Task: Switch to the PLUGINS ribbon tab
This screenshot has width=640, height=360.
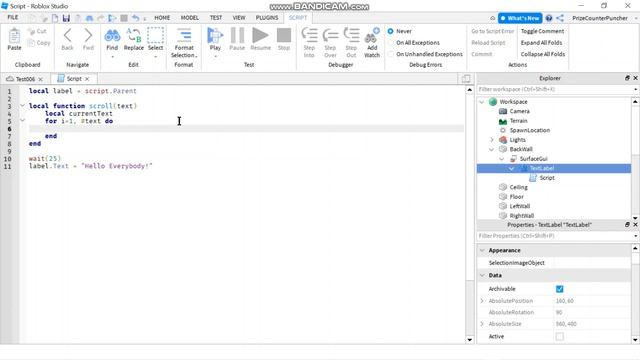Action: [267, 18]
